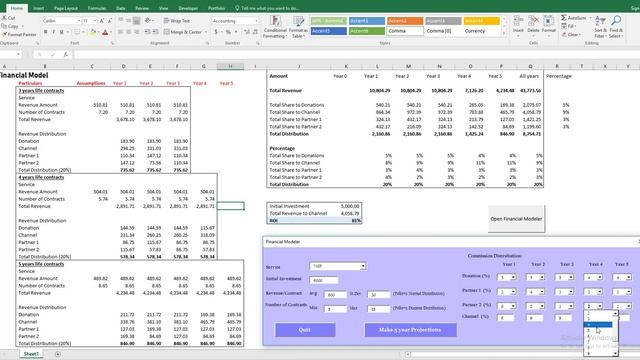Open the font size dropdown

[x=95, y=20]
